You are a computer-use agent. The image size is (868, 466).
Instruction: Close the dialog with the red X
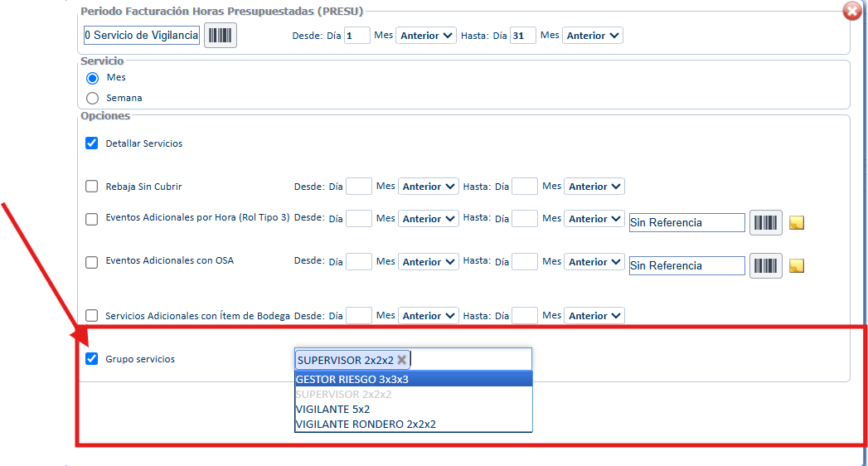(x=852, y=11)
